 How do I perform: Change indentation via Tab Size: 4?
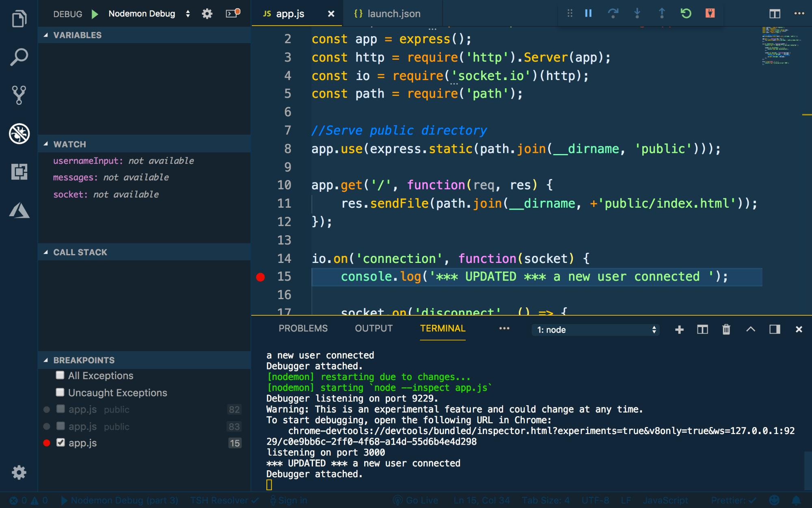(546, 500)
